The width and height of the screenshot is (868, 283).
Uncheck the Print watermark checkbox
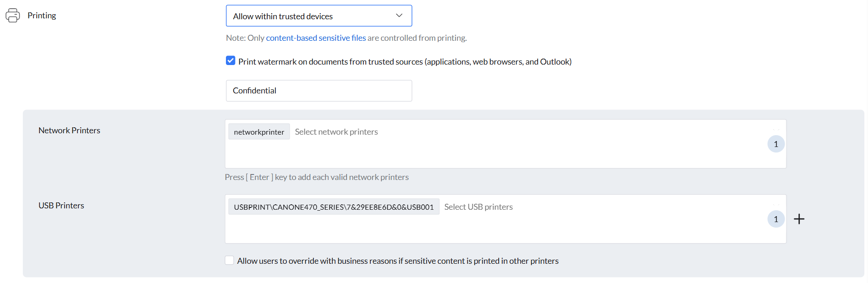[231, 61]
